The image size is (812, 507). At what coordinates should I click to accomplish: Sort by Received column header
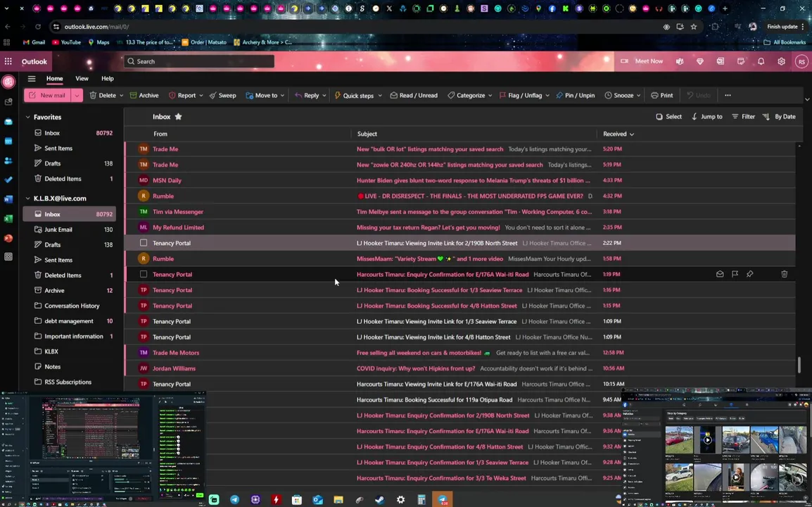[618, 134]
